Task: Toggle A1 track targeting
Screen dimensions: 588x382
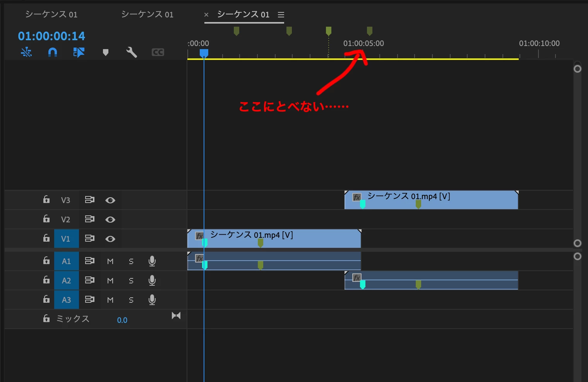Action: (67, 261)
